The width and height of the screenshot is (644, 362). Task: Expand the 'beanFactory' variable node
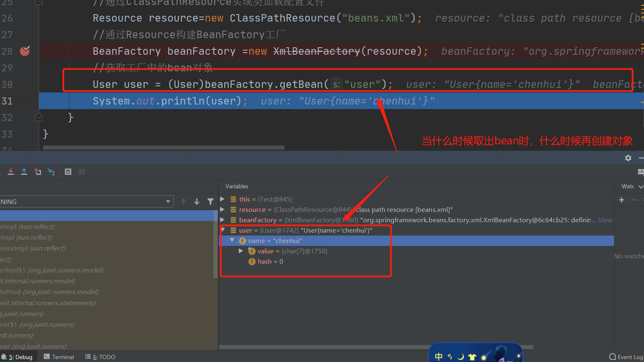pos(222,220)
